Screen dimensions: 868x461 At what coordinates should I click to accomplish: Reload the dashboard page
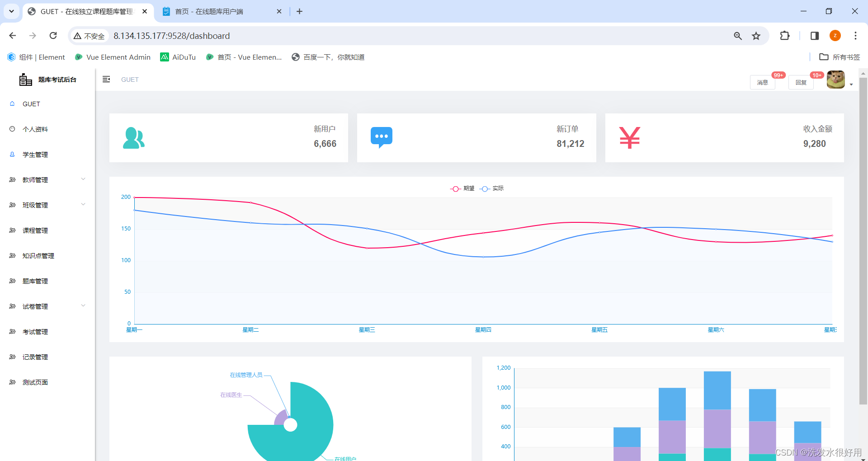click(x=53, y=36)
